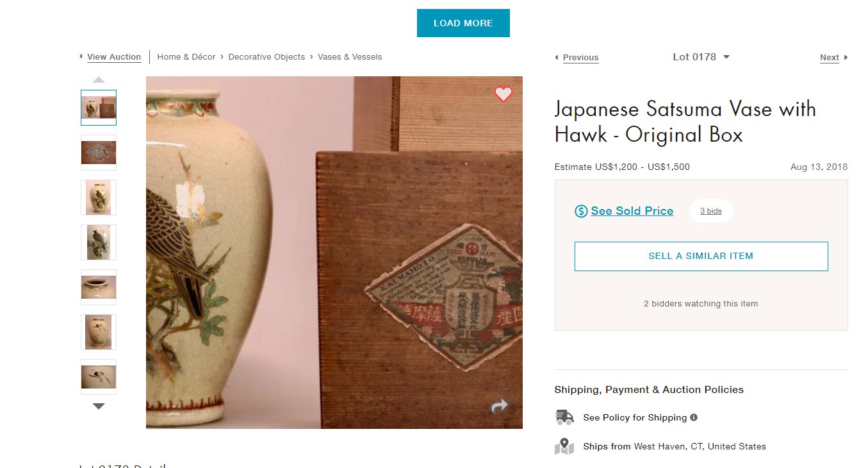The image size is (868, 468).
Task: Favorite the vase with the heart icon
Action: (504, 94)
